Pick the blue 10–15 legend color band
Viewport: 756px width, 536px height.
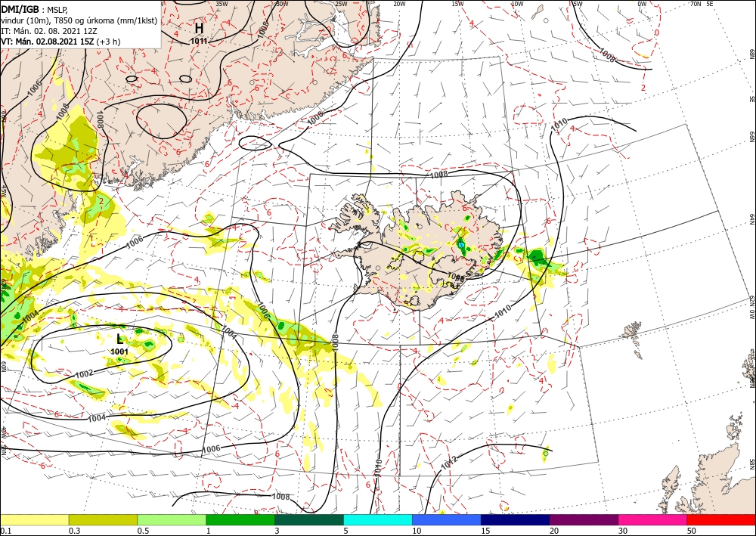coord(447,519)
